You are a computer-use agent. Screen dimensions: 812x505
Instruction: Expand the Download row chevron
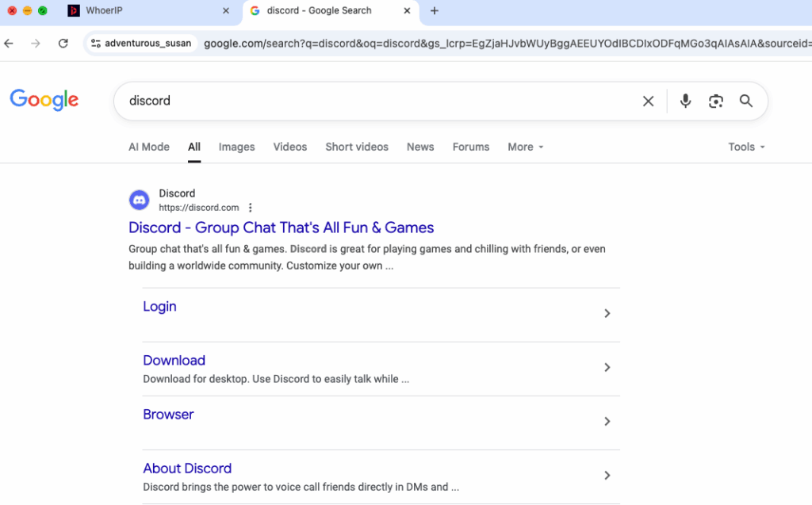pyautogui.click(x=607, y=367)
